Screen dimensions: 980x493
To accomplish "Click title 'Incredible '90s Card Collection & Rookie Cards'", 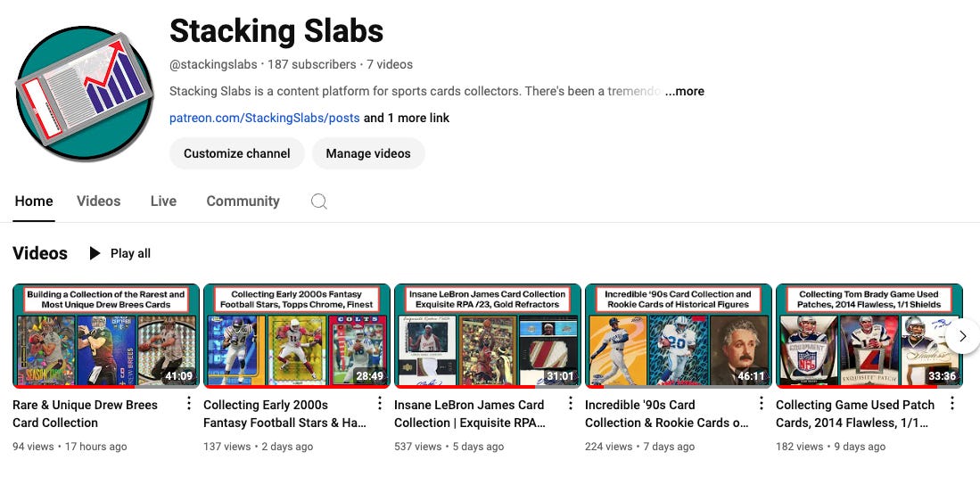I will click(x=667, y=414).
